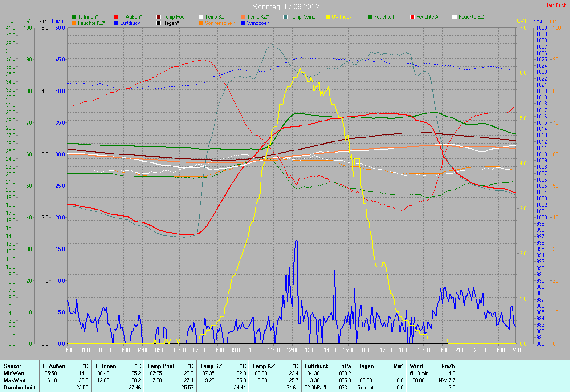
Task: Click the Temp Pool minimum value 23.8
Action: coord(189,373)
